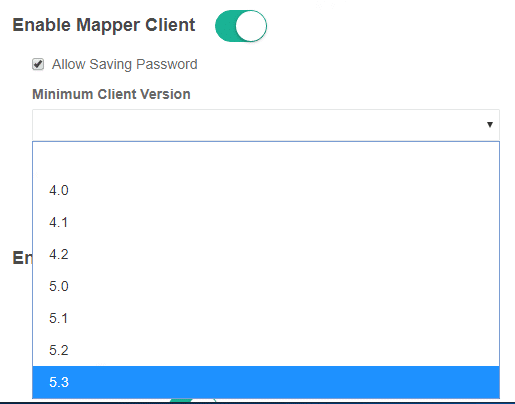Screen dimensions: 515x404
Task: Select version 5.1 from the list
Action: [x=266, y=318]
